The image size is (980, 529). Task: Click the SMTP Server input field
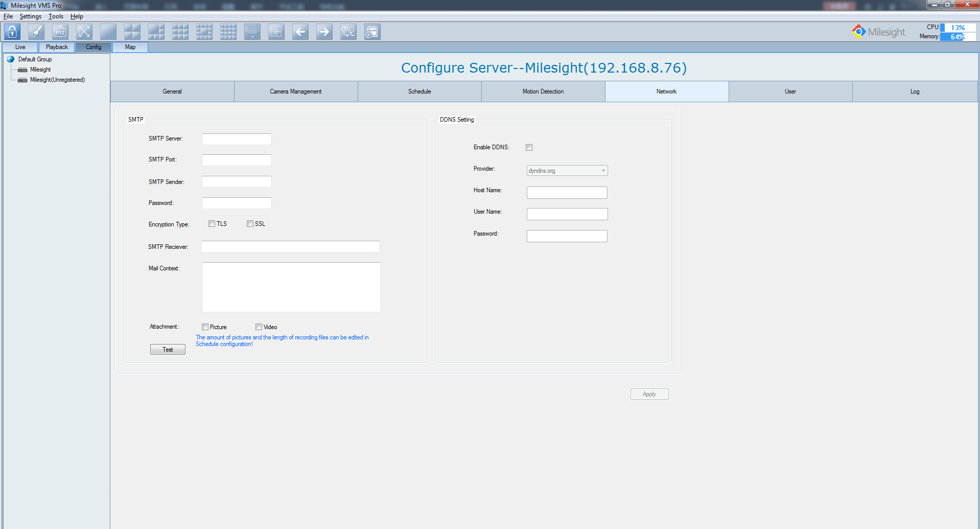pyautogui.click(x=237, y=139)
